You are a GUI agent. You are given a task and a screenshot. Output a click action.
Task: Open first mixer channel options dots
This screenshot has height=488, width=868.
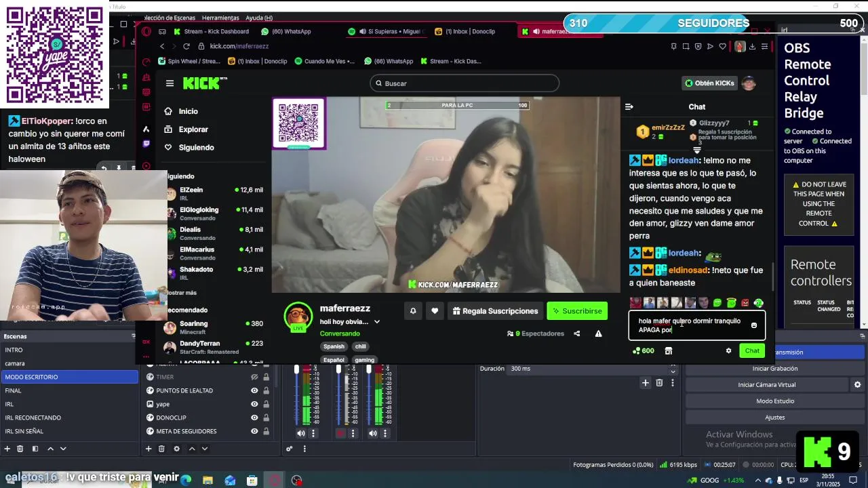[x=313, y=433]
